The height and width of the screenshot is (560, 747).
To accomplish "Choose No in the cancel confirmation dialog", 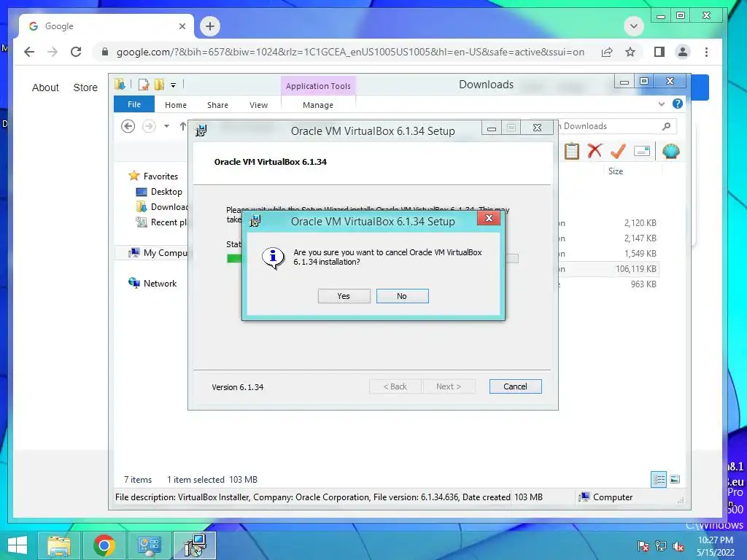I will point(402,296).
